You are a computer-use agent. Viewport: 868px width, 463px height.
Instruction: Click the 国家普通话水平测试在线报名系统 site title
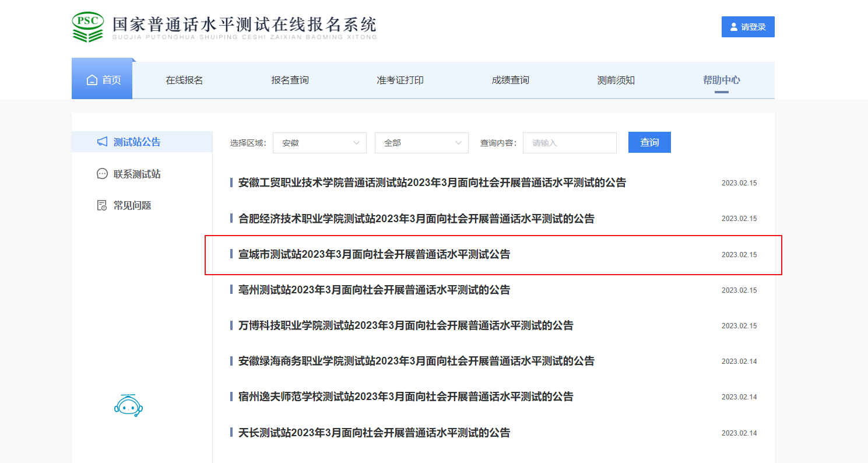tap(244, 24)
